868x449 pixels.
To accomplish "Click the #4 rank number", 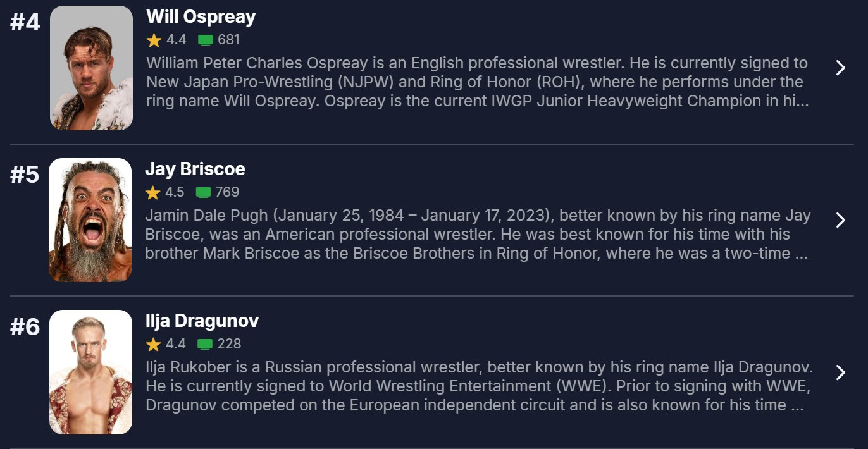I will 25,23.
